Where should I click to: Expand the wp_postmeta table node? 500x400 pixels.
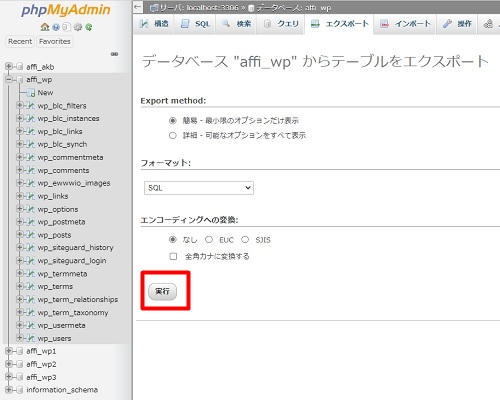pyautogui.click(x=20, y=222)
